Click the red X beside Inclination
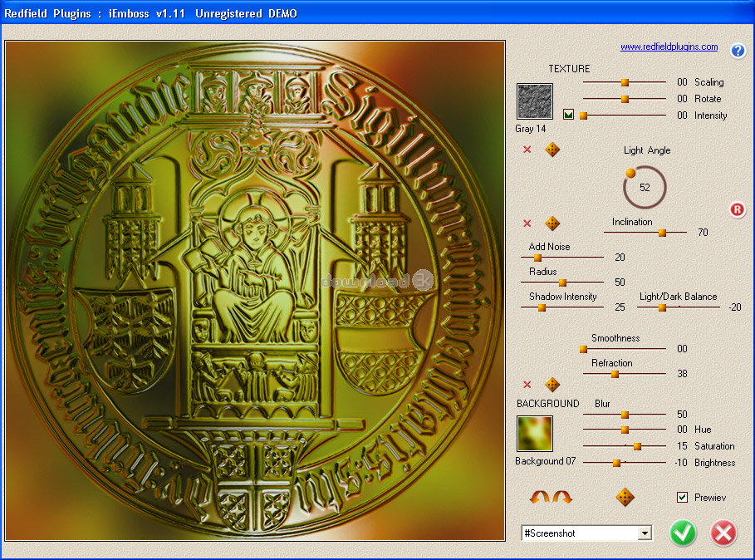Viewport: 755px width, 560px height. pos(527,224)
